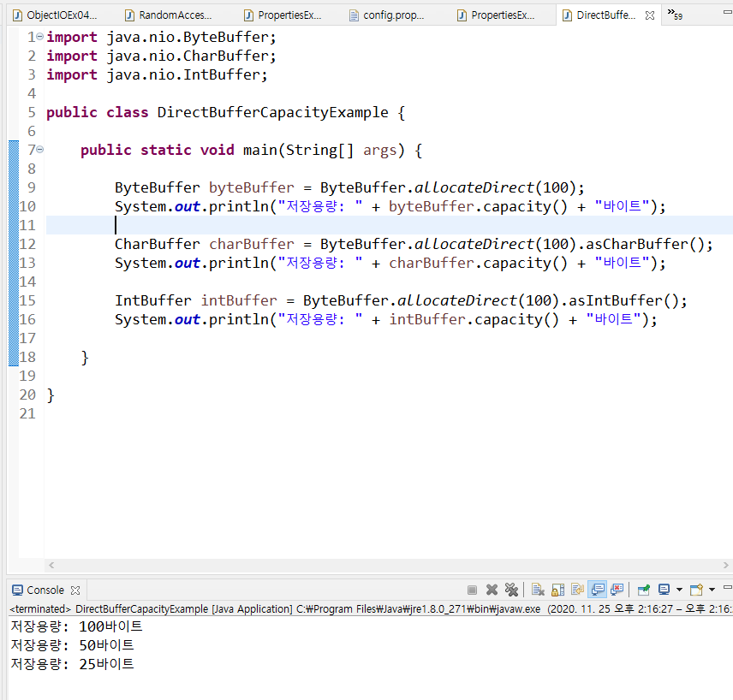Click 'java.nio.IntBuffer' in import line 3
The width and height of the screenshot is (733, 700).
pyautogui.click(x=182, y=74)
